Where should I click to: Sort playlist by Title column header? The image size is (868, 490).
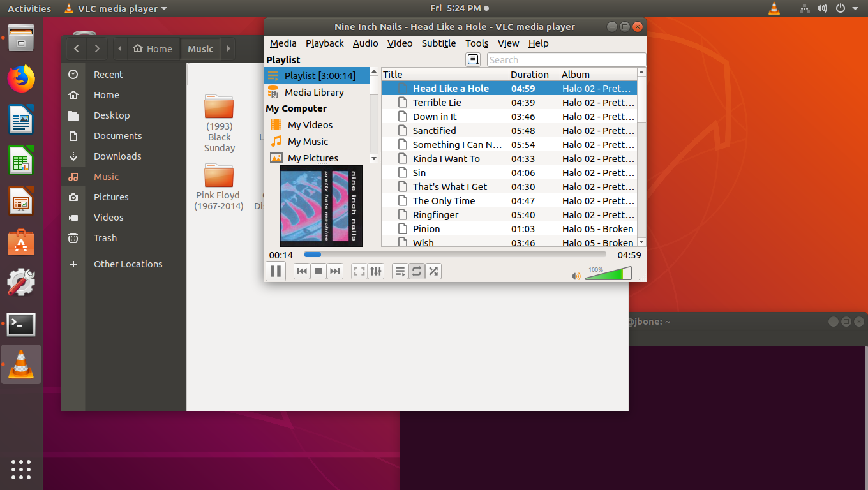click(445, 74)
